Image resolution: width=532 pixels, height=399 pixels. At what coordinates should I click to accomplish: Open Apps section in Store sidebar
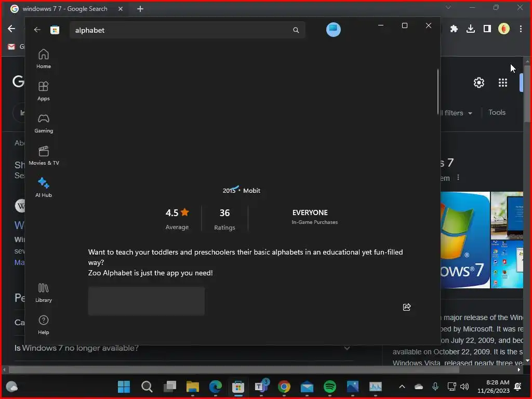44,91
